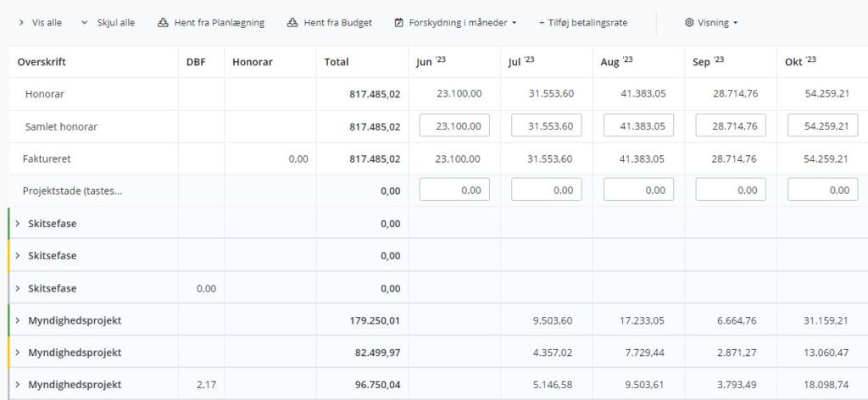Viewport: 868px width, 400px height.
Task: Edit Samlet honorar field for Jun '23
Action: tap(454, 125)
